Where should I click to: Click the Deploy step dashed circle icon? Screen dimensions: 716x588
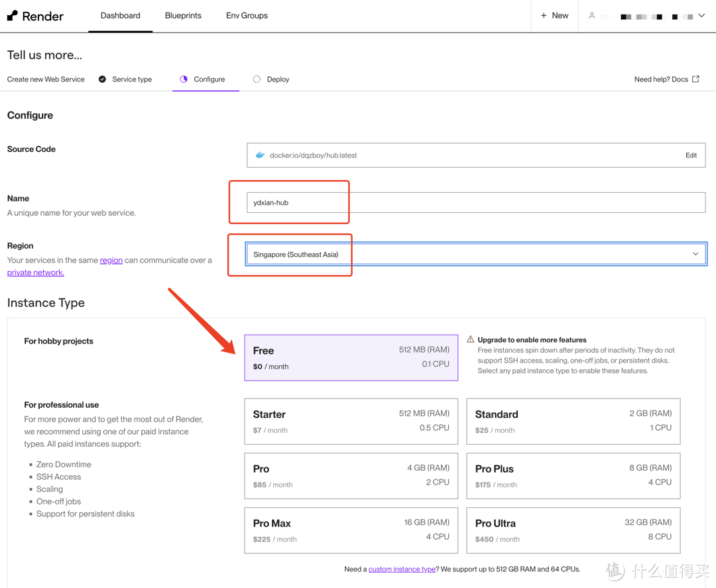coord(257,80)
